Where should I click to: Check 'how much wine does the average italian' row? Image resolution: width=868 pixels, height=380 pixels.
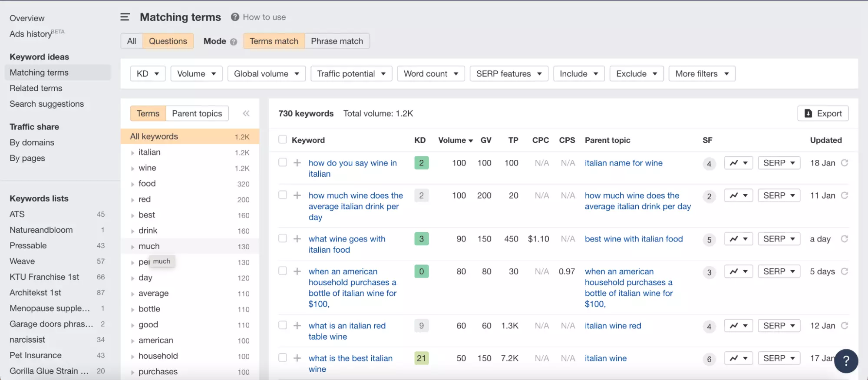[283, 195]
